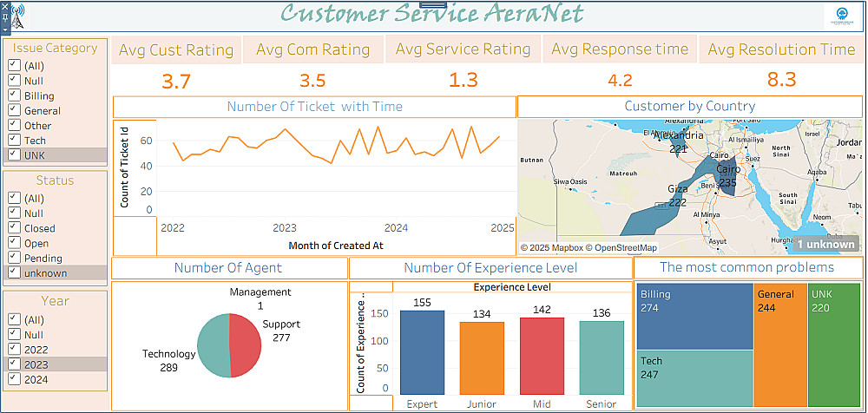Screen dimensions: 868x413
Task: Click the customer service logo at top right
Action: (843, 16)
